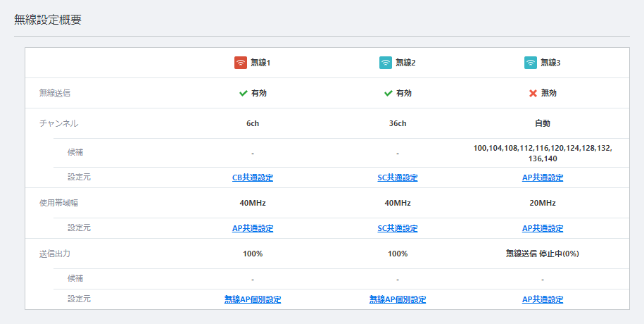Click the 自動 channel value for 無線3
This screenshot has height=324, width=644.
tap(543, 123)
